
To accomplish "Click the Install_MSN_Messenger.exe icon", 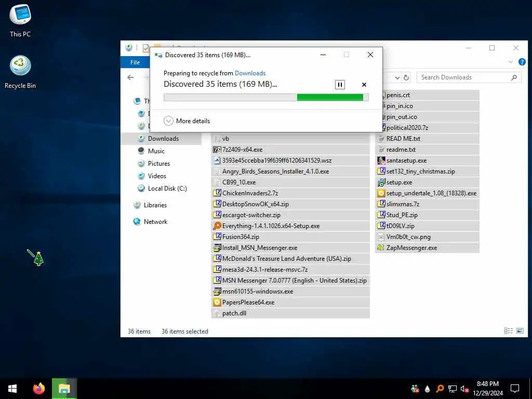I will (x=217, y=248).
